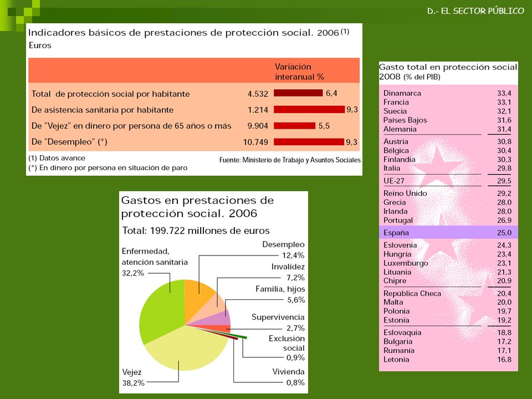This screenshot has width=532, height=399.
Task: Select the 'Variación interanual %' column header
Action: [x=299, y=71]
